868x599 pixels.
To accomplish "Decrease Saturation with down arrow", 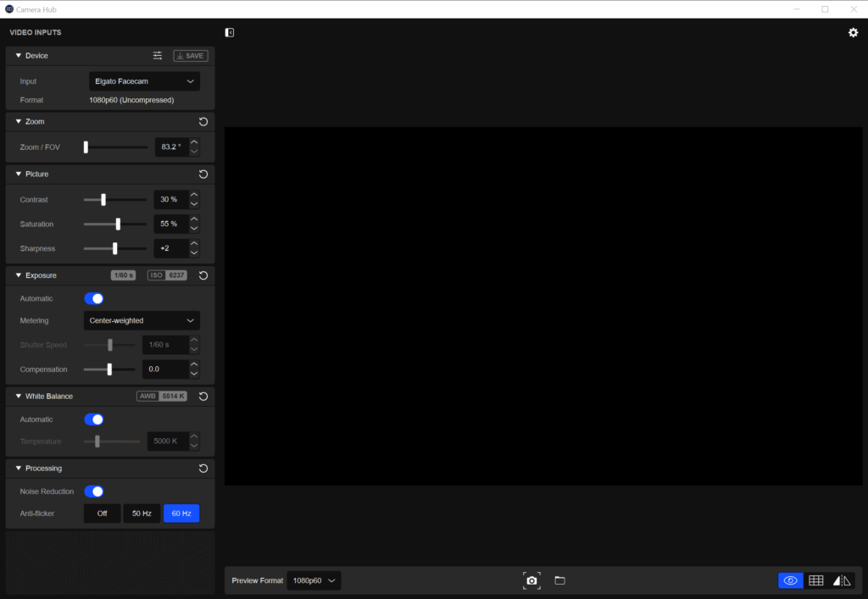I will pyautogui.click(x=194, y=229).
